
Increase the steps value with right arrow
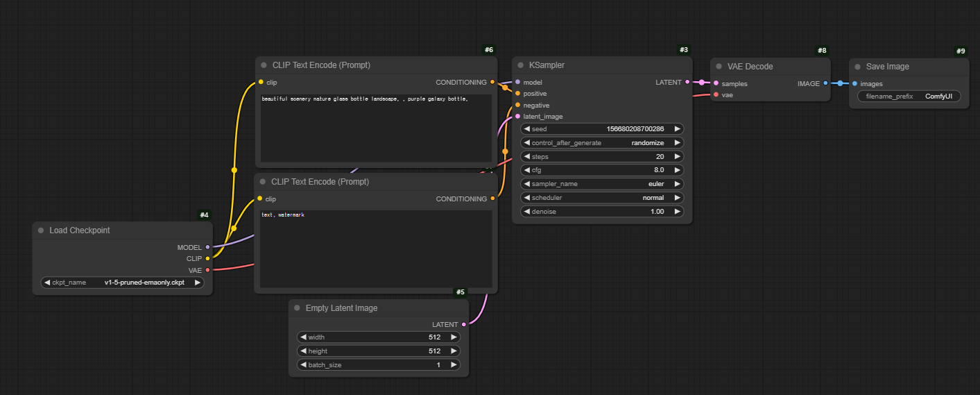tap(677, 156)
